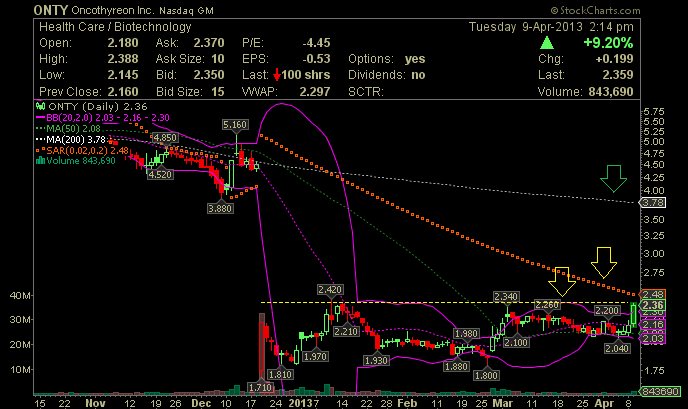
Task: Click the red down arrow beside Last
Action: 276,75
